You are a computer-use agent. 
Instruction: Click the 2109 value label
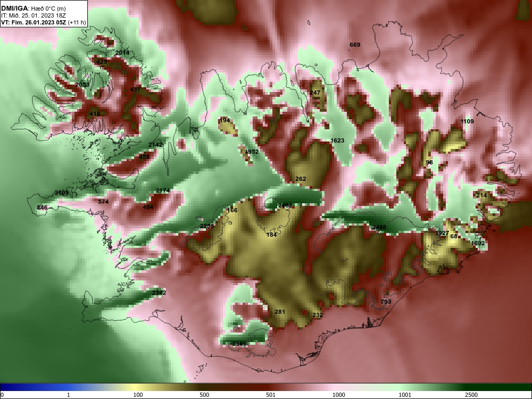[x=62, y=193]
